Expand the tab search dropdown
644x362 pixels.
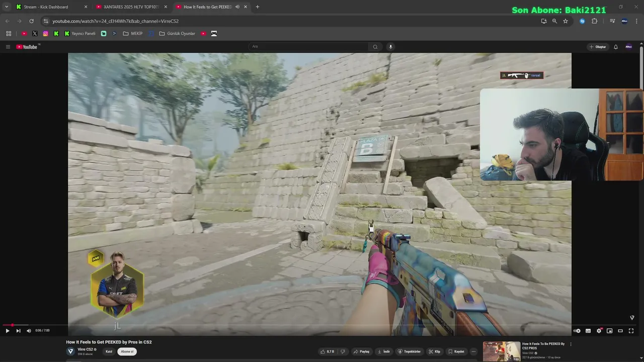(6, 7)
